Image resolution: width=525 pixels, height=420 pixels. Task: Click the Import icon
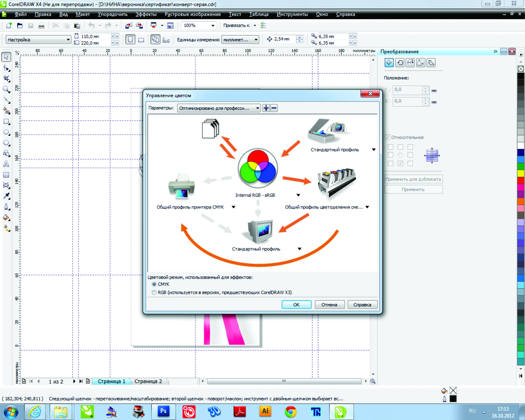[x=129, y=25]
